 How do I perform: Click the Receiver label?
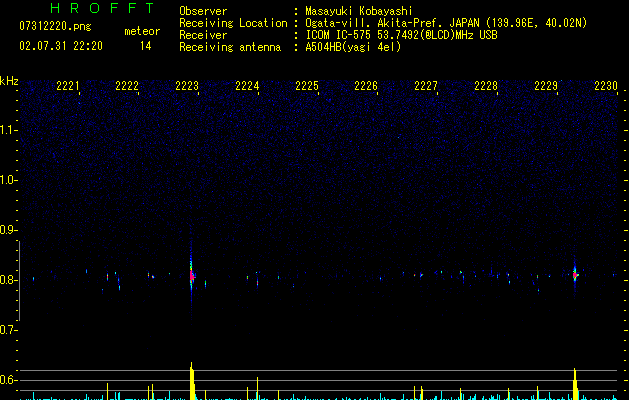pos(203,35)
